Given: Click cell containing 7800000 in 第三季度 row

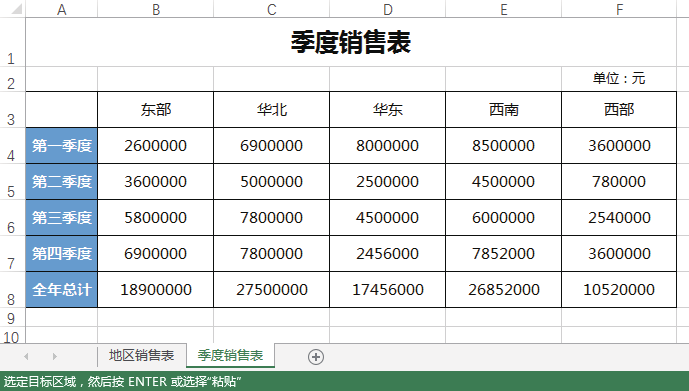Looking at the screenshot, I should click(x=272, y=218).
